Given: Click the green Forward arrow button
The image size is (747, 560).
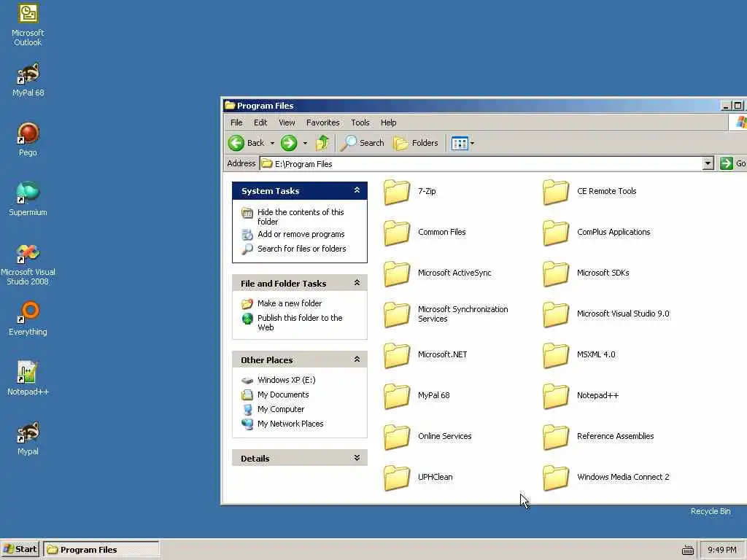Looking at the screenshot, I should pyautogui.click(x=289, y=143).
